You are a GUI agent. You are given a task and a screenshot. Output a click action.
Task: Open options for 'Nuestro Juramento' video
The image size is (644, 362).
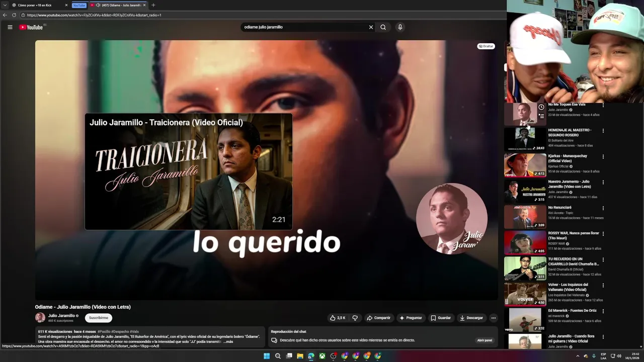(x=603, y=182)
